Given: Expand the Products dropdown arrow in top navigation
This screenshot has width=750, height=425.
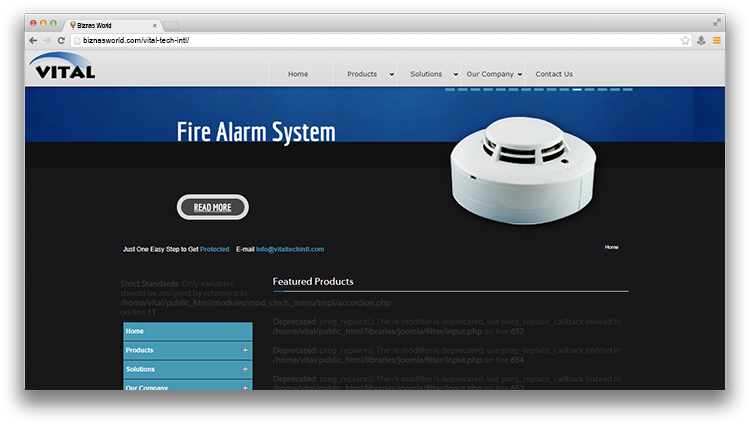Looking at the screenshot, I should pos(391,74).
